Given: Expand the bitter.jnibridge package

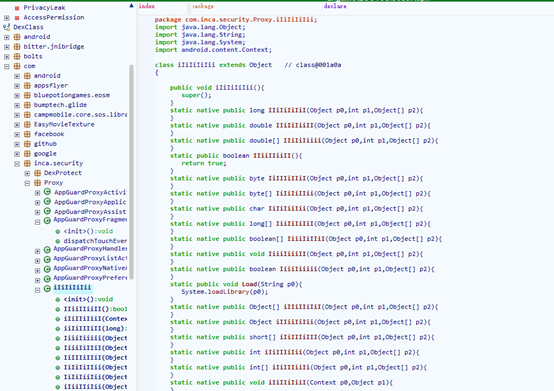Looking at the screenshot, I should pos(7,47).
